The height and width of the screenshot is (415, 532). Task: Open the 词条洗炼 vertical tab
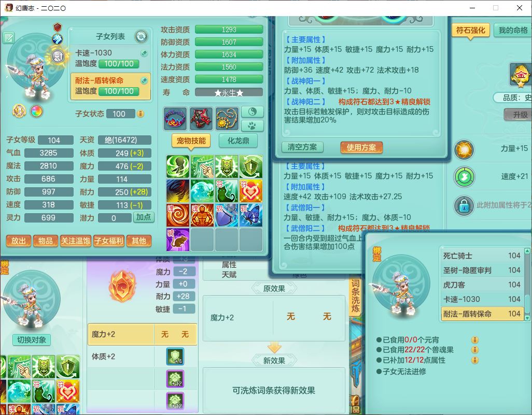click(355, 297)
